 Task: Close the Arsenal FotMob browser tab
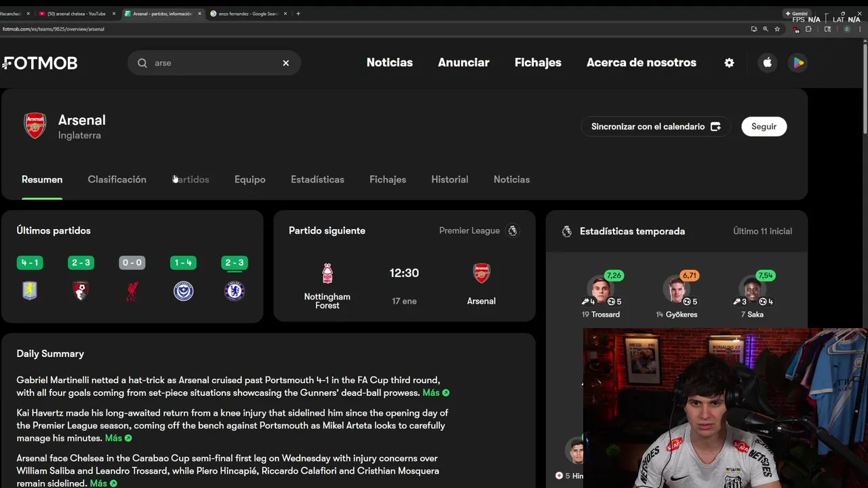(199, 14)
